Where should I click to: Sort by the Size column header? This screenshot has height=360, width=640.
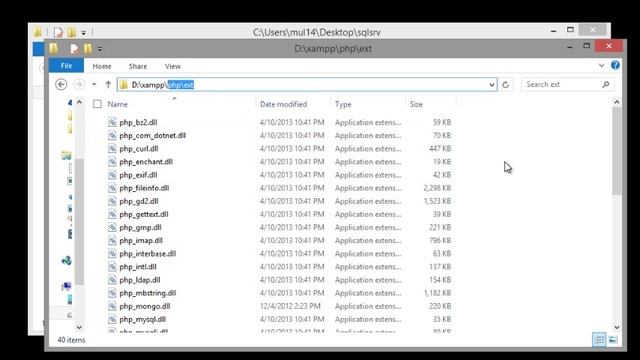(x=416, y=104)
